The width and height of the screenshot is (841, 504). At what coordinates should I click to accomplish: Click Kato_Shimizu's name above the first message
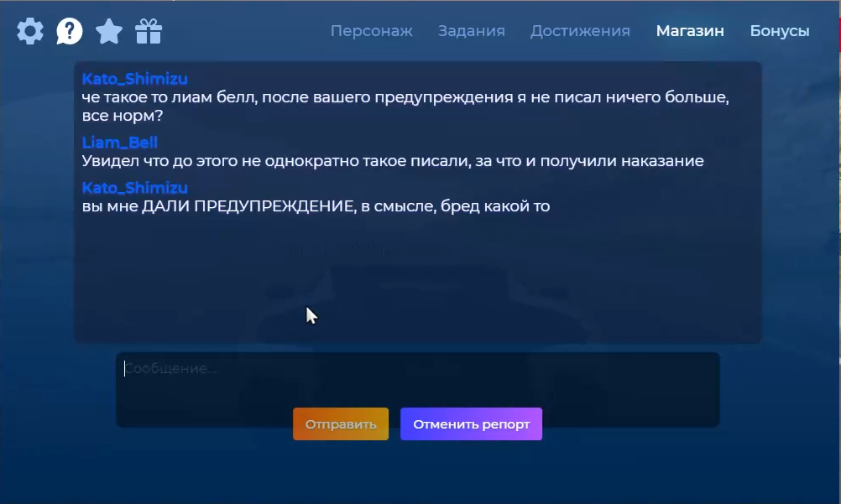(135, 78)
